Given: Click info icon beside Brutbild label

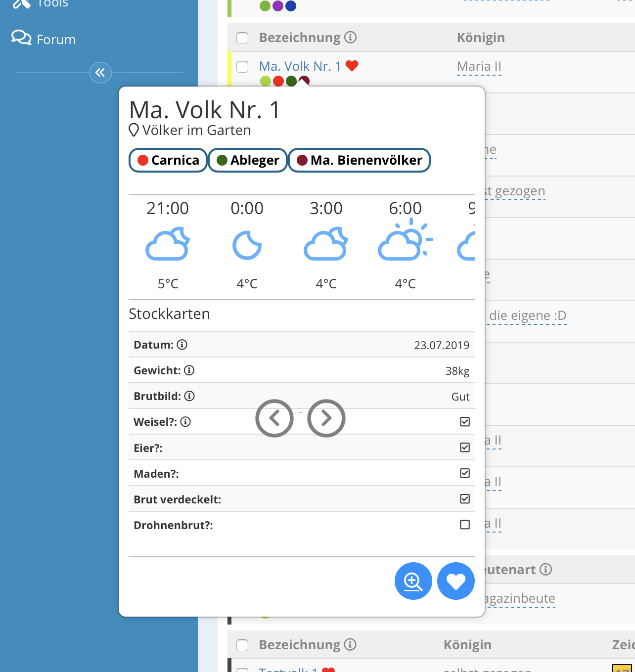Looking at the screenshot, I should pos(189,396).
